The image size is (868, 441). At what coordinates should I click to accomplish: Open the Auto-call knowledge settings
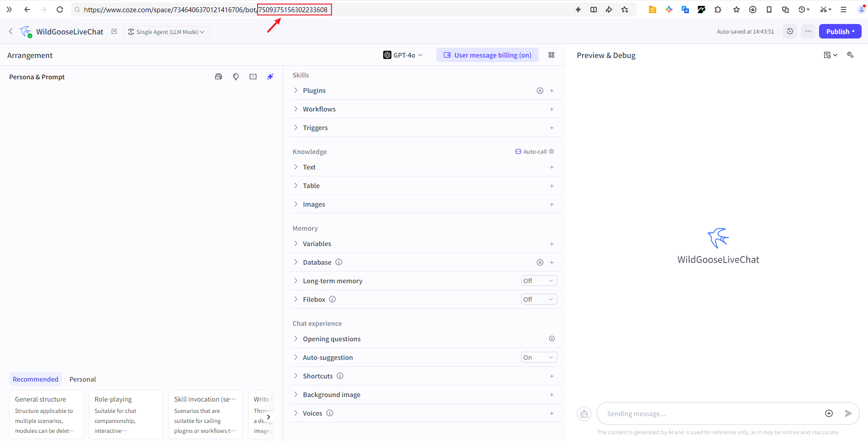(x=535, y=152)
